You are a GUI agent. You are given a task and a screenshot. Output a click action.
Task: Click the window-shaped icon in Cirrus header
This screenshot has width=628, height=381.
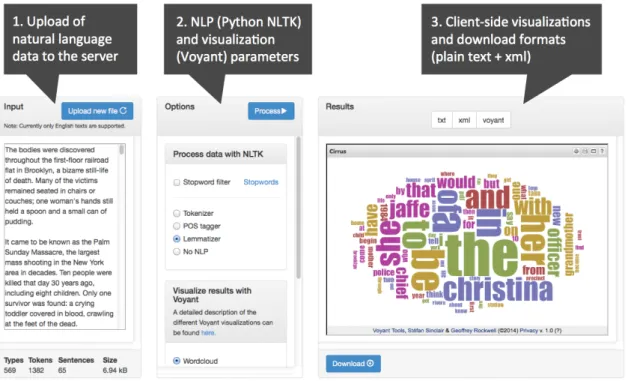coord(594,151)
